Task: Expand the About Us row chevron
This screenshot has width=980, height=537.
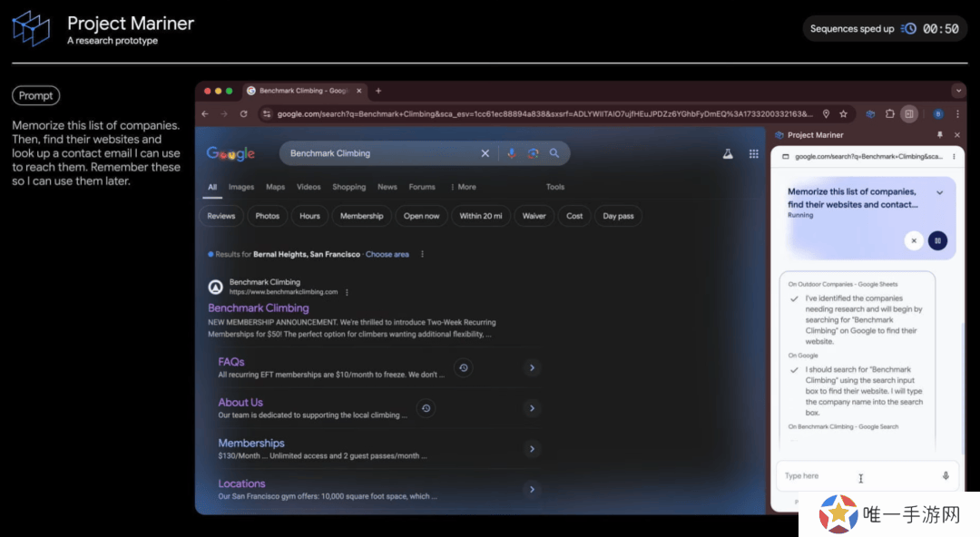Action: coord(532,408)
